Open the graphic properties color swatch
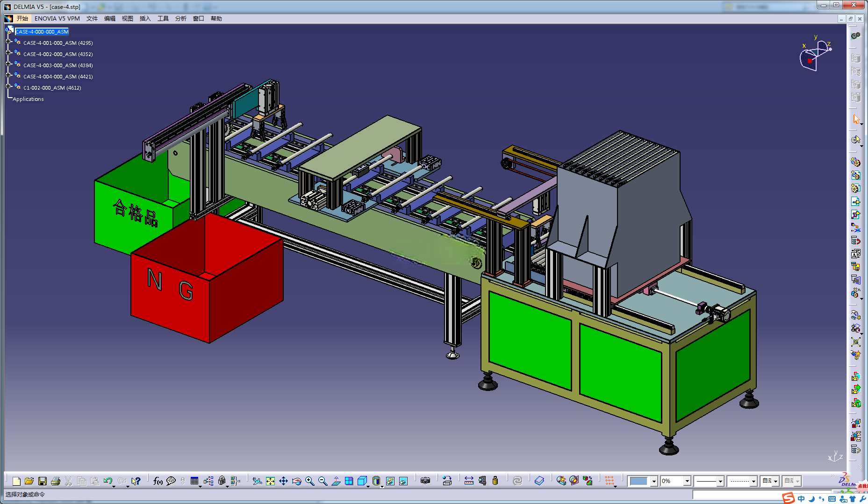Viewport: 868px width, 504px height. [x=638, y=481]
